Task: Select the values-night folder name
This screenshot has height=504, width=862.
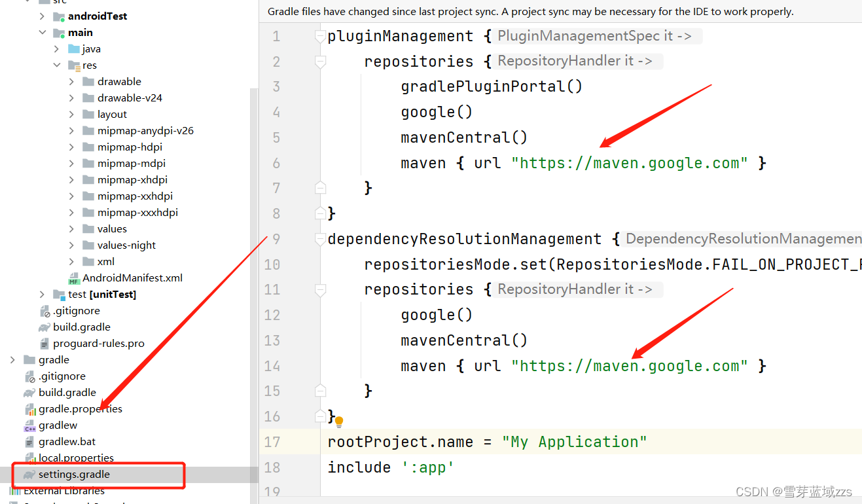Action: (x=127, y=245)
